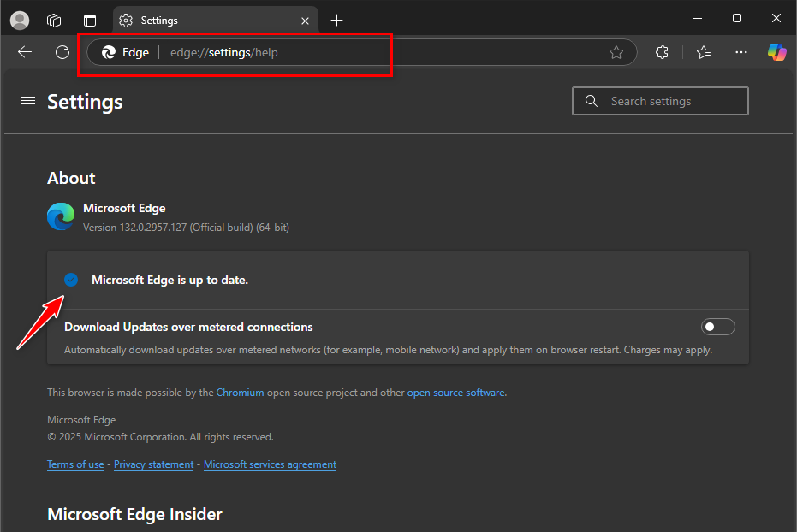
Task: Open the open source software link
Action: tap(456, 393)
